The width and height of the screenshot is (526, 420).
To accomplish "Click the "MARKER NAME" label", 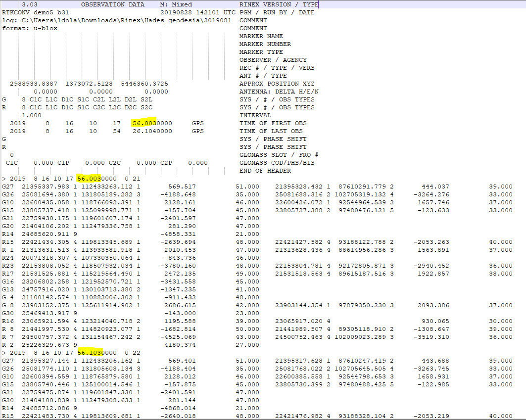I will click(261, 36).
